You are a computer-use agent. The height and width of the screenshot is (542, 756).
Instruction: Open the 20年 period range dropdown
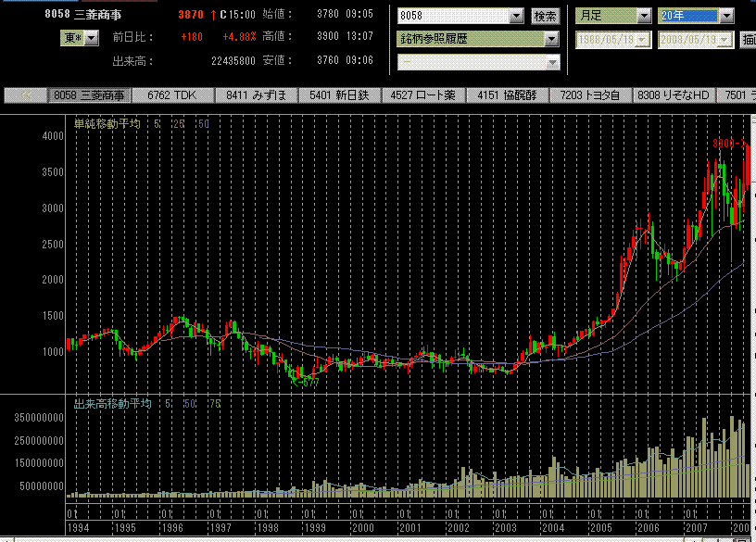[725, 17]
